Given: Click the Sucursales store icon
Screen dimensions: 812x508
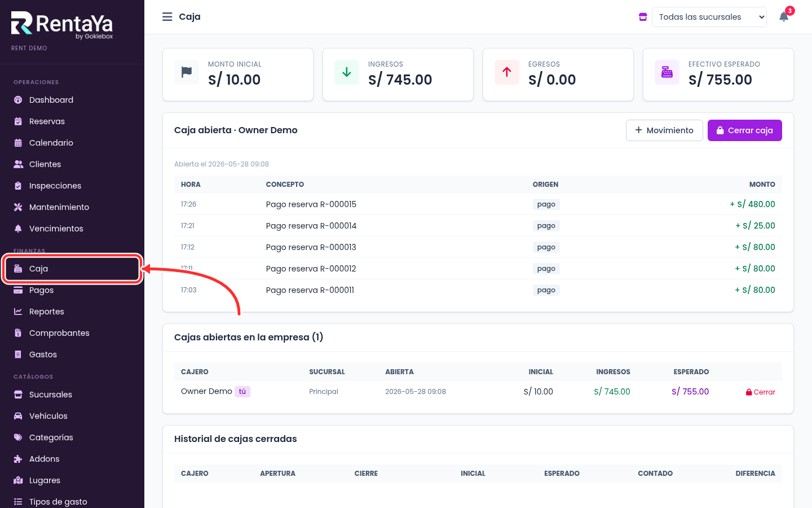Looking at the screenshot, I should pos(18,395).
